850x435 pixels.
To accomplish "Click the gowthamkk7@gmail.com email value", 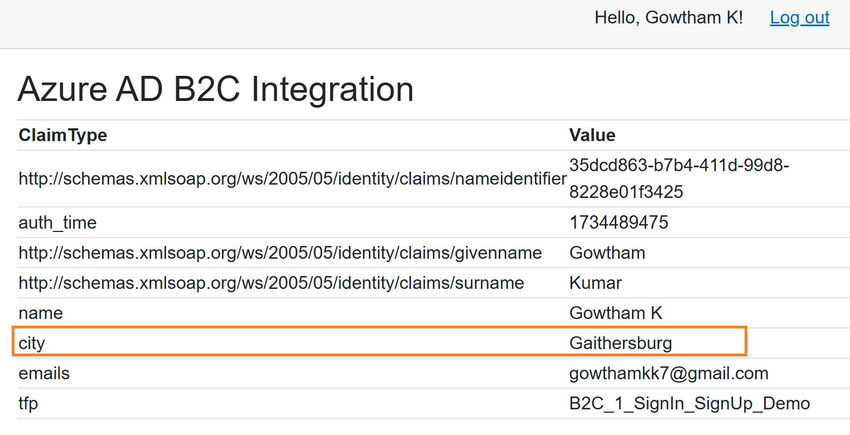I will point(668,373).
